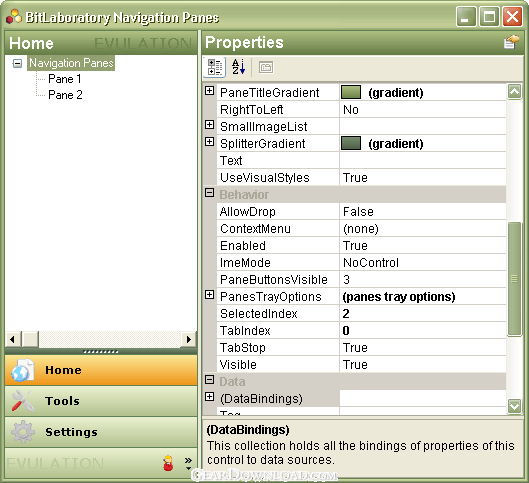
Task: Open the panes tray overflow chevron
Action: [x=188, y=463]
